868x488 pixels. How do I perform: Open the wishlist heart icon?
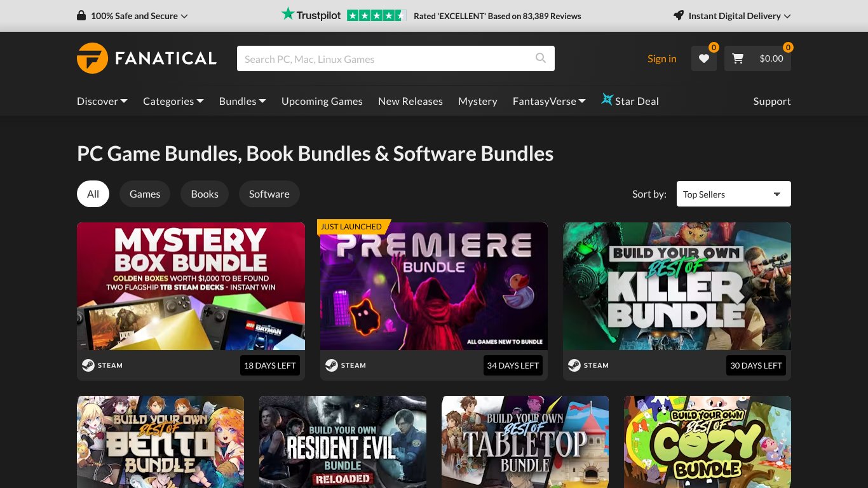pyautogui.click(x=704, y=58)
